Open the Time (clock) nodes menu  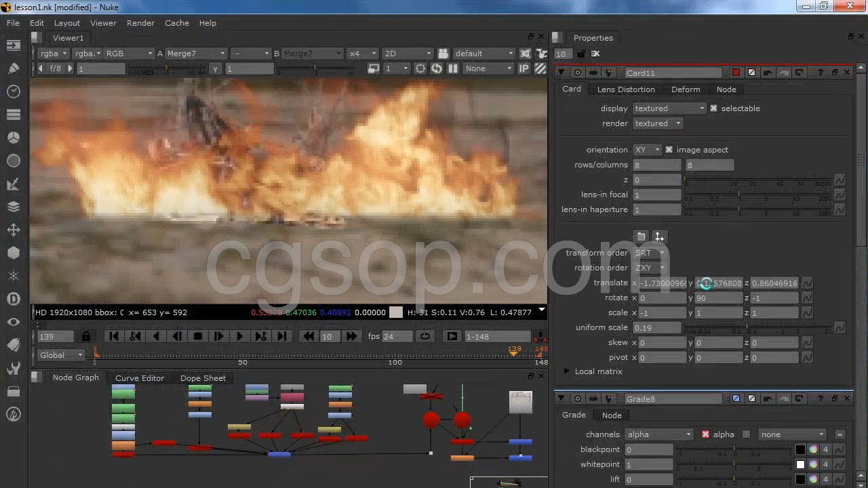click(x=14, y=91)
